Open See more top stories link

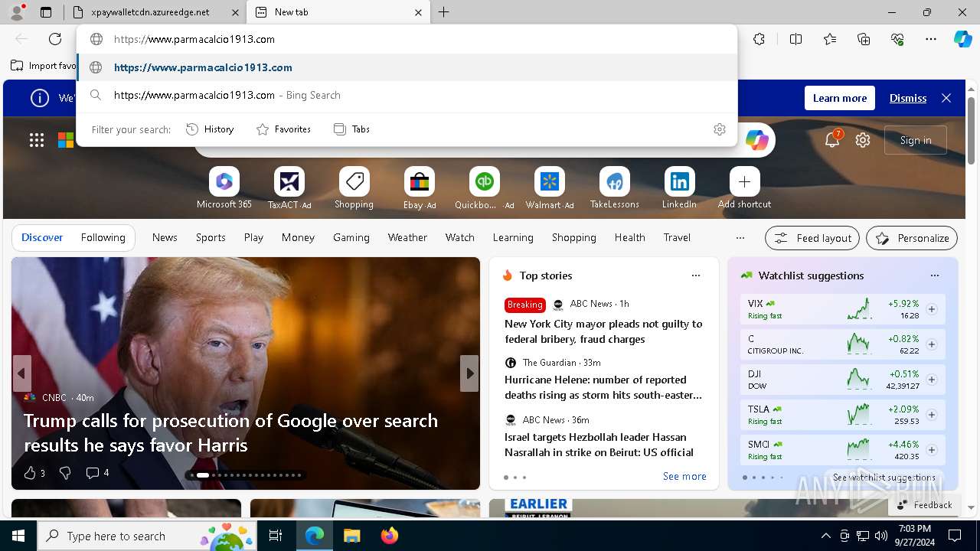[684, 477]
